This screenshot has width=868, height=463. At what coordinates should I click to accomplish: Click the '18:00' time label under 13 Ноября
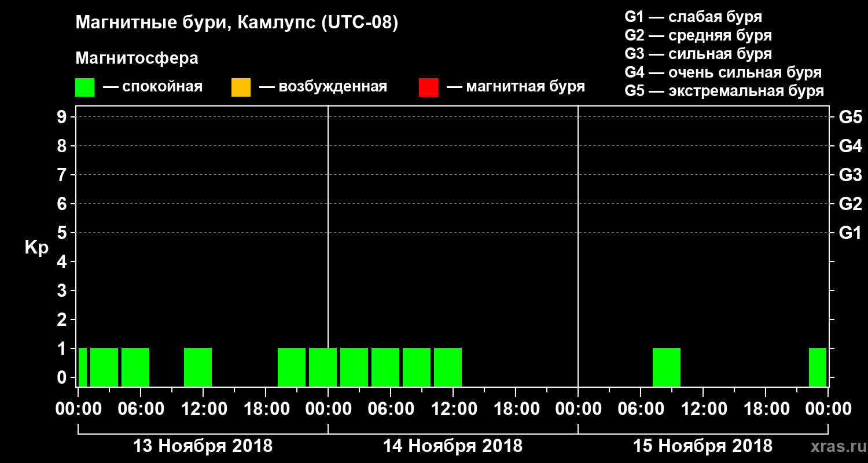click(266, 409)
